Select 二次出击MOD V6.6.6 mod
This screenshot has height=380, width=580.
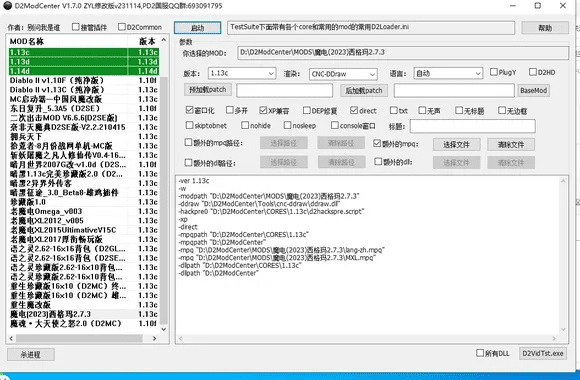pos(84,118)
